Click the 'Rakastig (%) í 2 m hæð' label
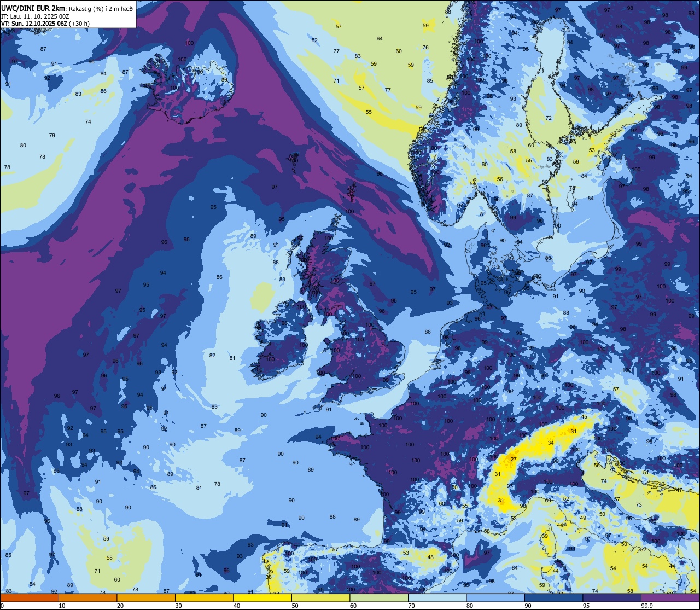The height and width of the screenshot is (610, 700). 101,8
